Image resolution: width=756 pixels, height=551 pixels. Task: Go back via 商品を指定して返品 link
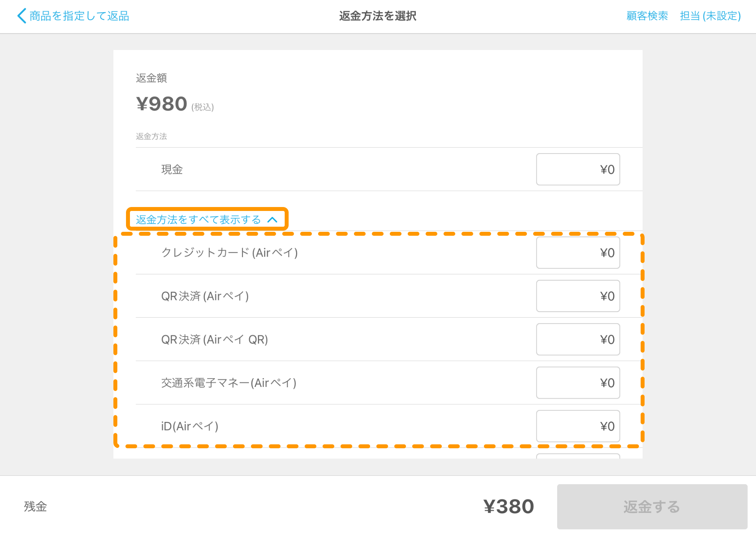tap(79, 16)
